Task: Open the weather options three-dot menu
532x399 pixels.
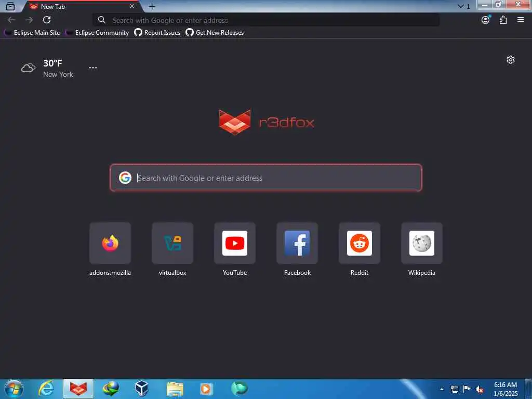Action: point(93,68)
